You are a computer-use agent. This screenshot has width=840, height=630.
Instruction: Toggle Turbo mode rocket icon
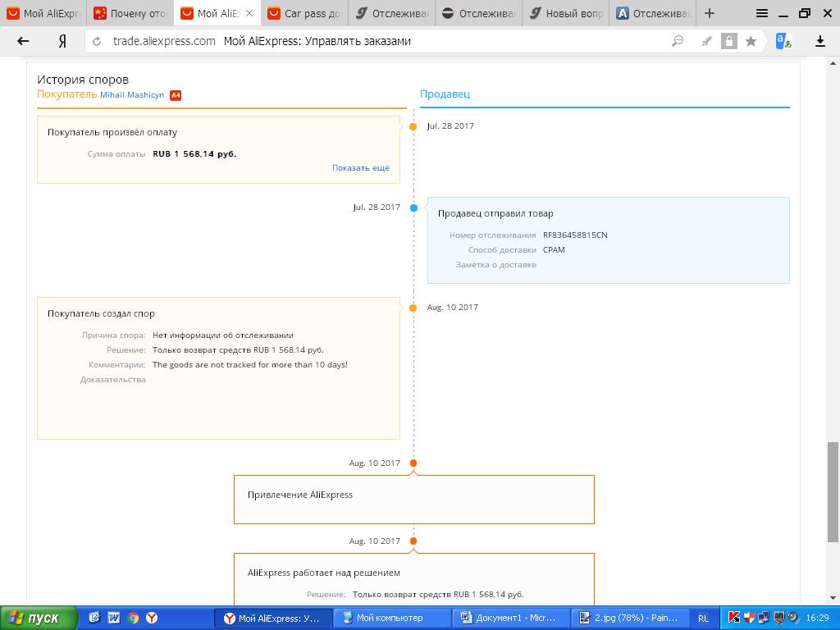[x=706, y=41]
